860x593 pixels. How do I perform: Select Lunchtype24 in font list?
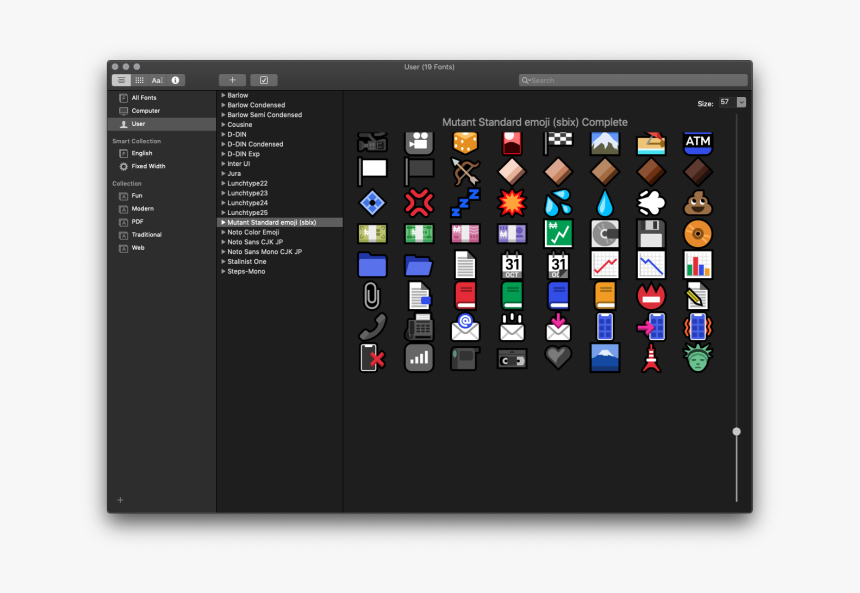pyautogui.click(x=280, y=203)
